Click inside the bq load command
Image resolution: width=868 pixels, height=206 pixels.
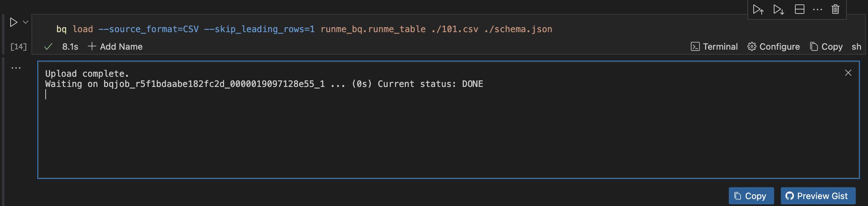point(304,29)
